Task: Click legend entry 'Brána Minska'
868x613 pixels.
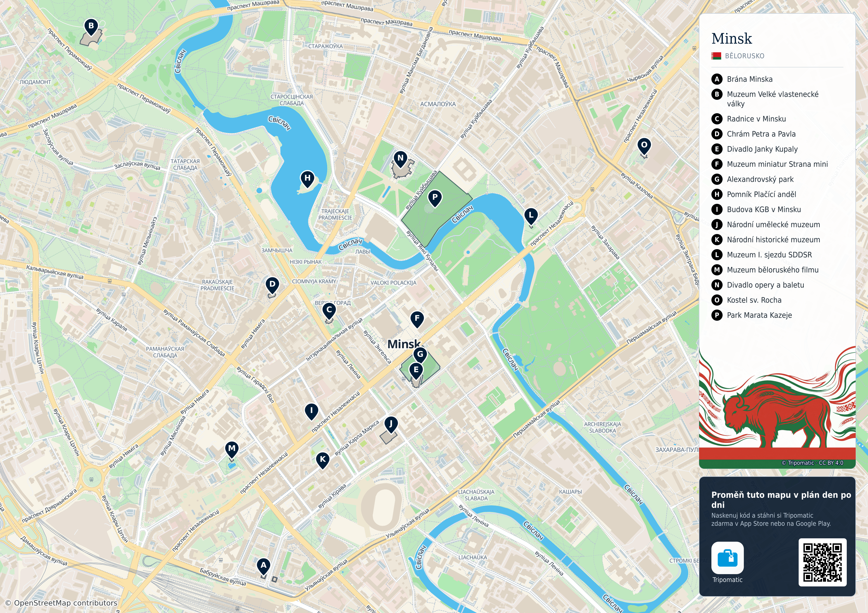Action: pos(742,79)
